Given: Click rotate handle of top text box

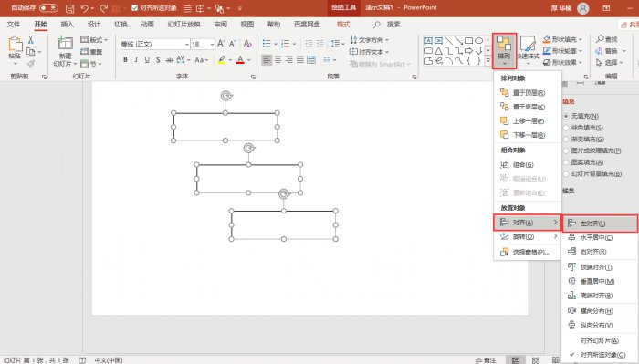Looking at the screenshot, I should (x=226, y=96).
